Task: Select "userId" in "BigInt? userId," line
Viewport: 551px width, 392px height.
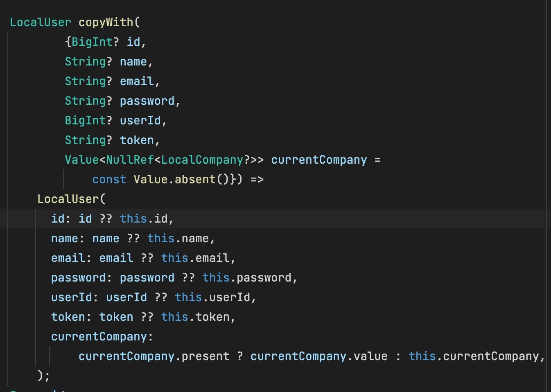Action: (x=140, y=120)
